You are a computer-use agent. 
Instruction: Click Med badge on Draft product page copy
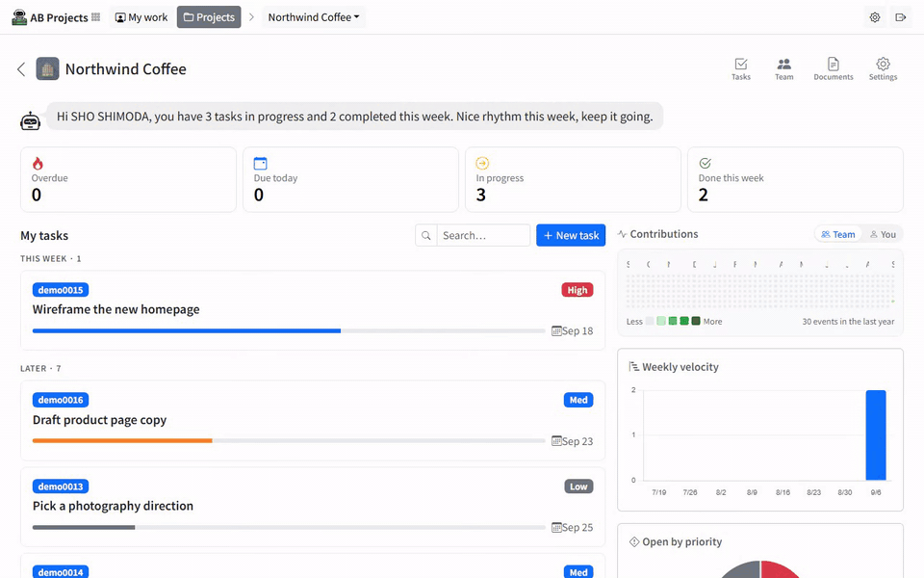578,400
